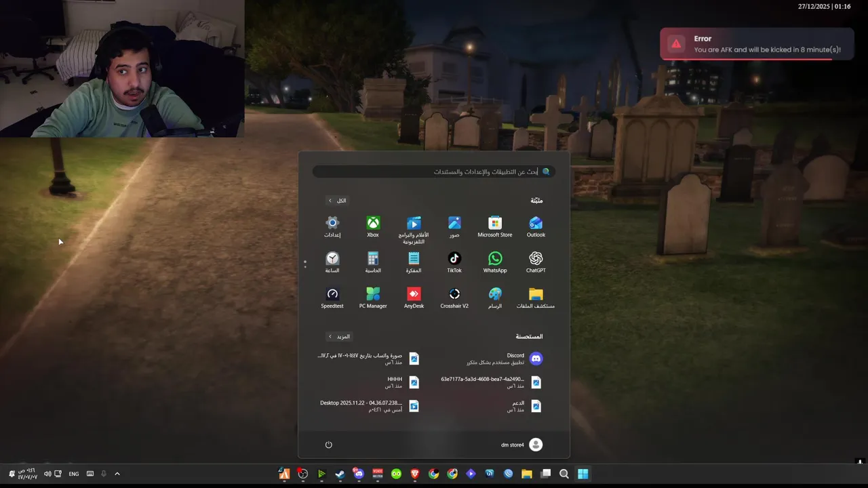
Task: Launch the صور photos app
Action: 454,227
